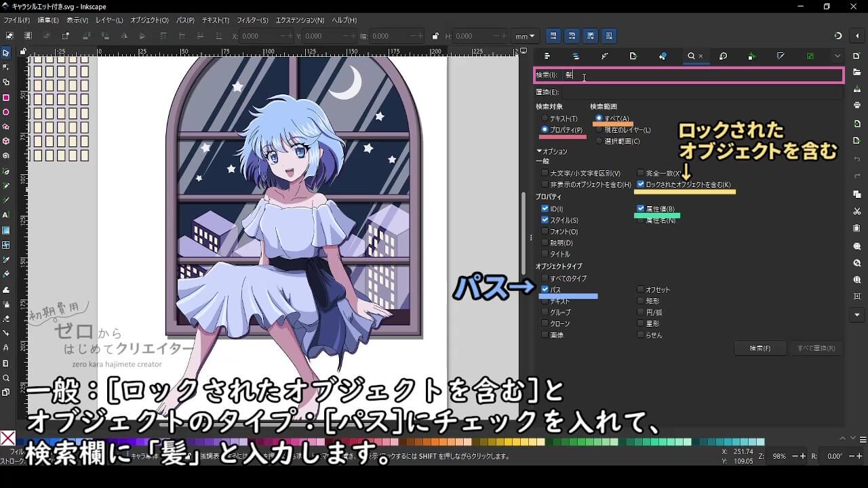Image resolution: width=868 pixels, height=488 pixels.
Task: Open the Align and Distribute tab icon
Action: [x=547, y=56]
